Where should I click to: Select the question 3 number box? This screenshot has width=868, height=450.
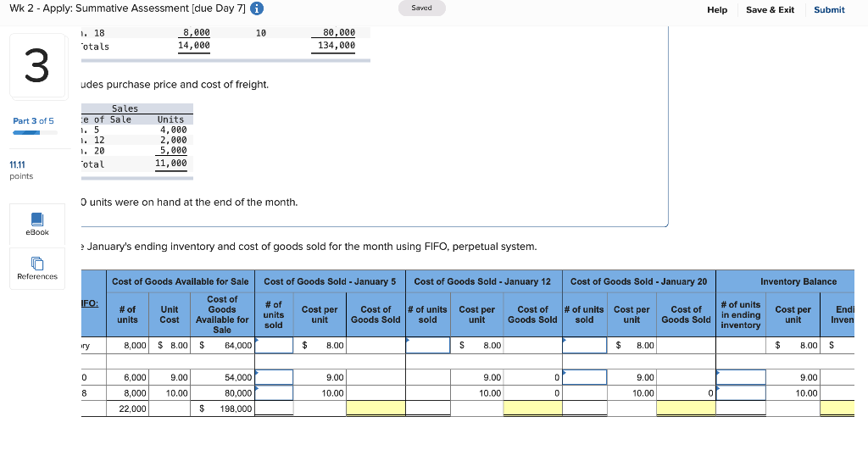[37, 66]
